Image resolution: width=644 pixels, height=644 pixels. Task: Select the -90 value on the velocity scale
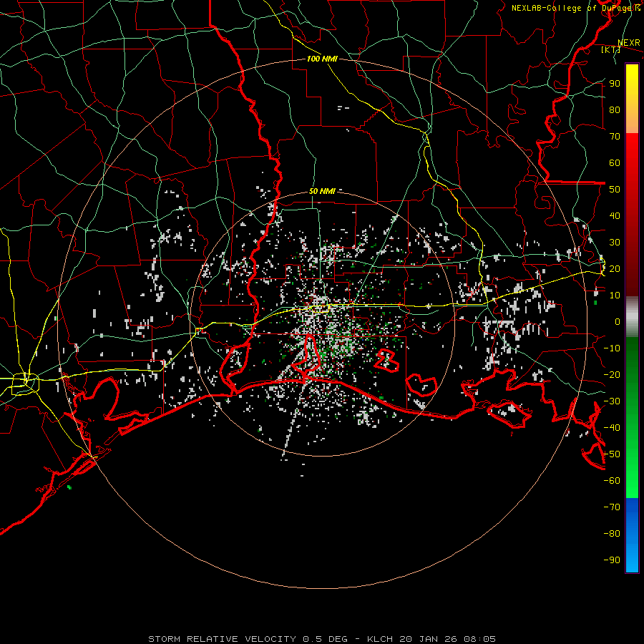coord(612,560)
